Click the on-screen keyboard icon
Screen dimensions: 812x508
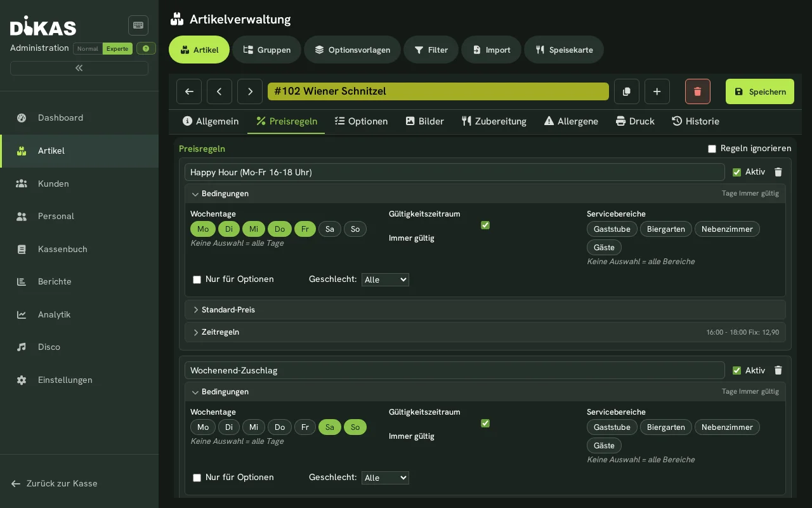point(138,25)
